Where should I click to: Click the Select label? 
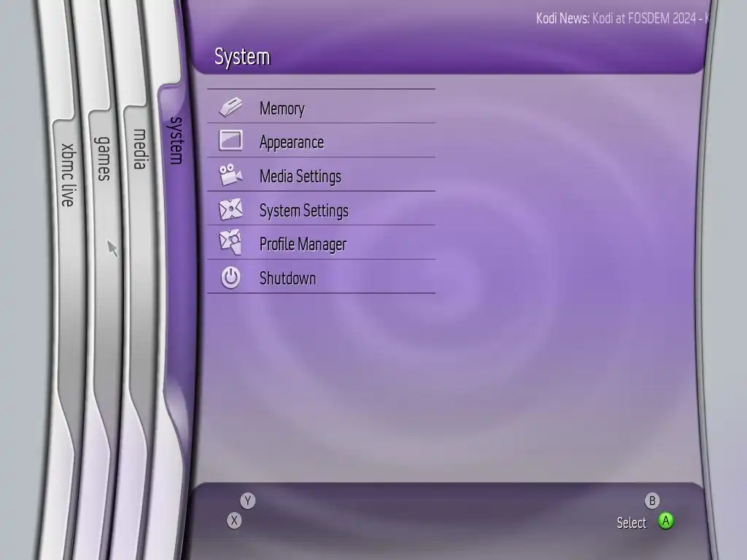(x=631, y=522)
